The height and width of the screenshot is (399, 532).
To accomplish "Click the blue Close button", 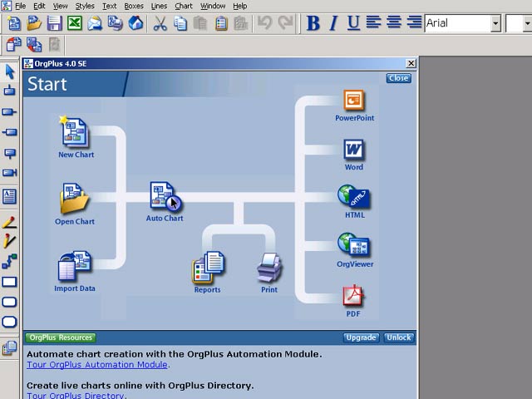I will (399, 78).
